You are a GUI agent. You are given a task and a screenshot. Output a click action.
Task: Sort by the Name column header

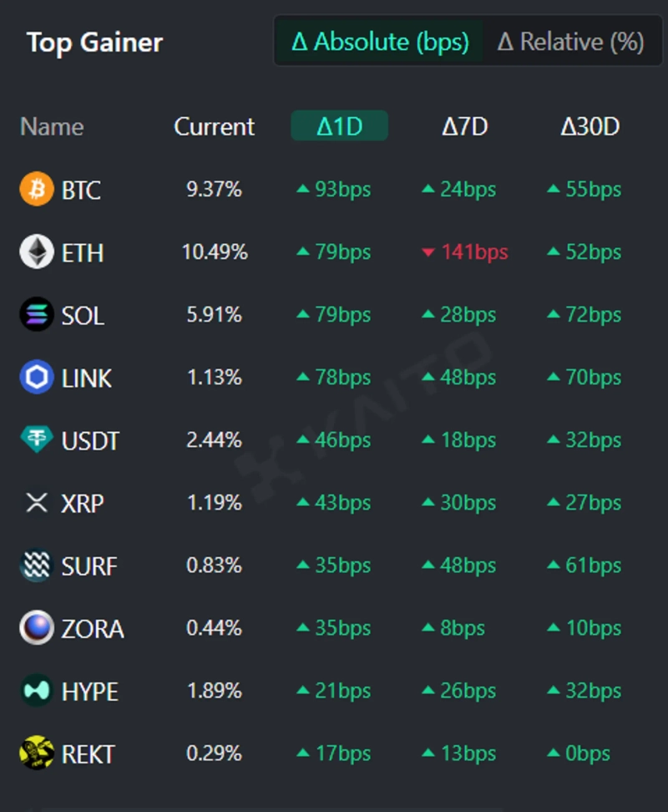tap(52, 126)
